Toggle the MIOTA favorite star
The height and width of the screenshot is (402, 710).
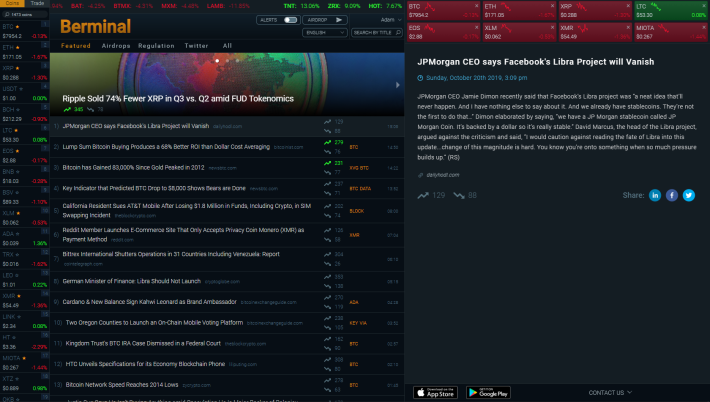pyautogui.click(x=24, y=358)
